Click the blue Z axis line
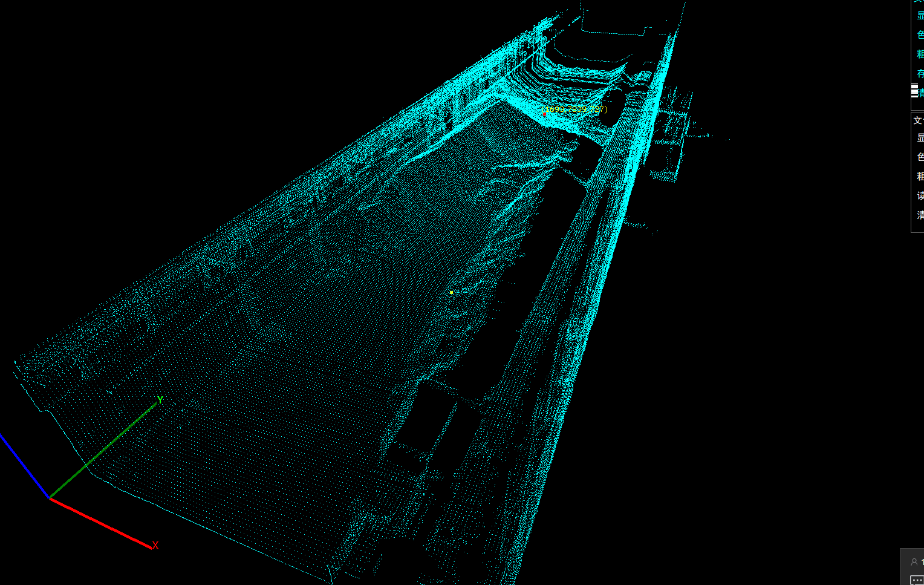Image resolution: width=924 pixels, height=585 pixels. [24, 466]
